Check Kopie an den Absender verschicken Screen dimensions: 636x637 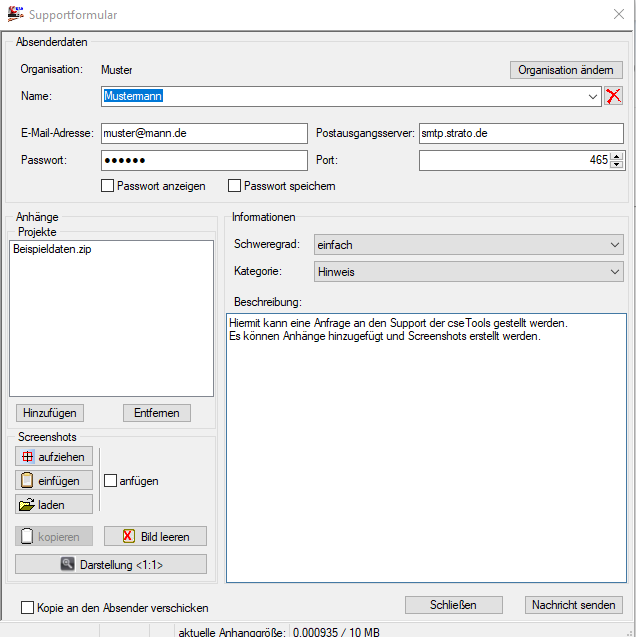point(27,607)
